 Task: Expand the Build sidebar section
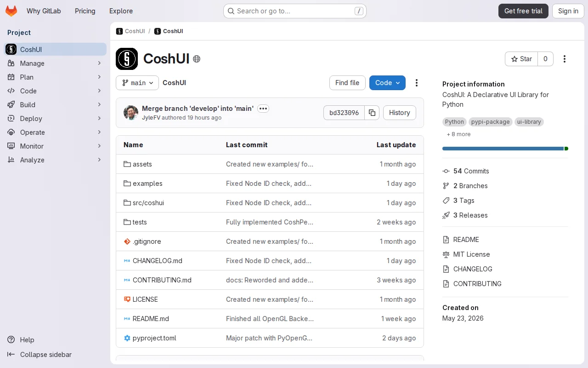pos(99,104)
